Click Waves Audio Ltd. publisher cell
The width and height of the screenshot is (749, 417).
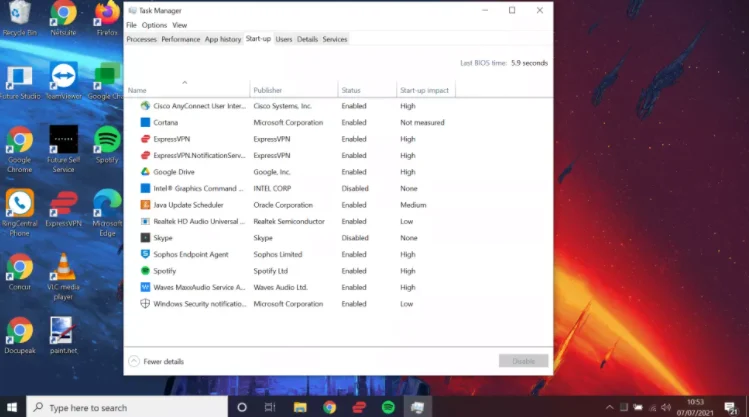point(280,287)
